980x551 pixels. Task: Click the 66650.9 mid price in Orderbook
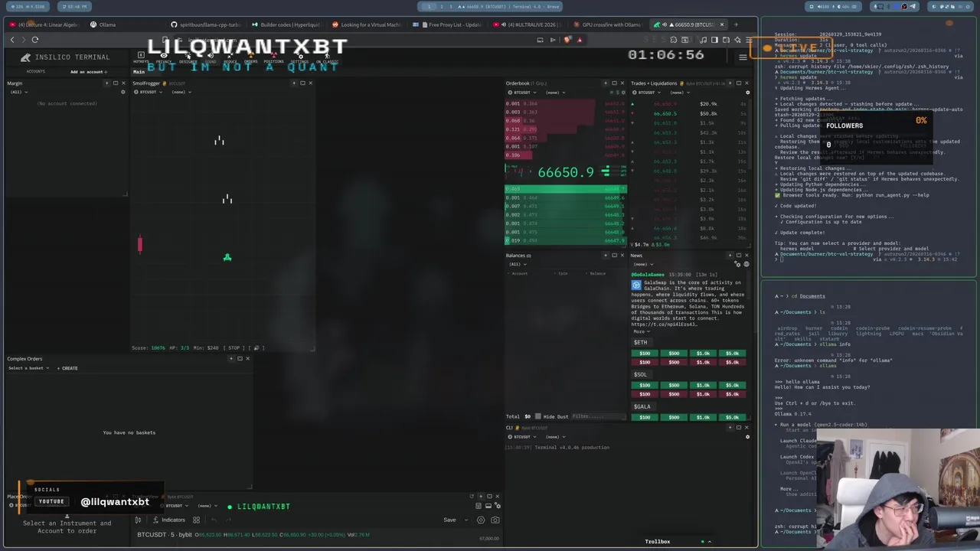(565, 172)
